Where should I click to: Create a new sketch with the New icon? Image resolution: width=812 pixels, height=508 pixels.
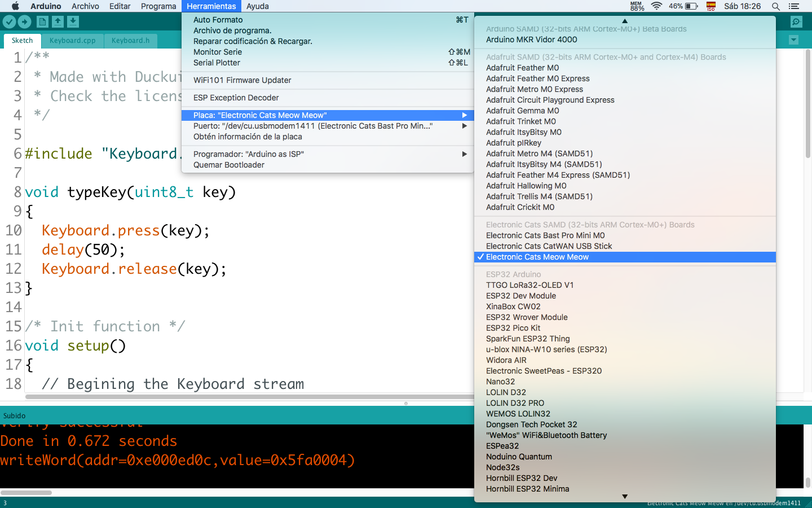42,21
